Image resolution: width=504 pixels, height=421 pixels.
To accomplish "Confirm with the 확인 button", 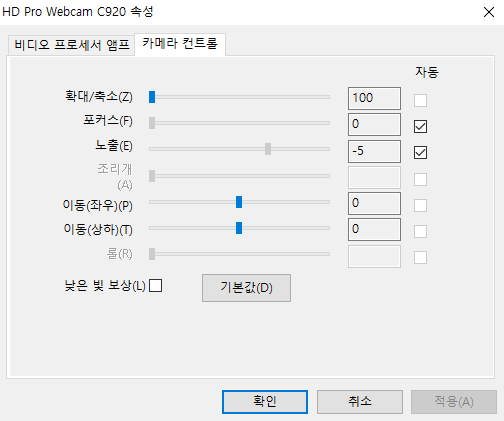I will coord(265,402).
